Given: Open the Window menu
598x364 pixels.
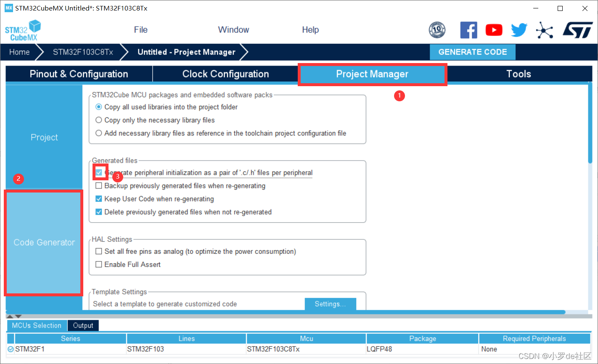Looking at the screenshot, I should tap(233, 30).
